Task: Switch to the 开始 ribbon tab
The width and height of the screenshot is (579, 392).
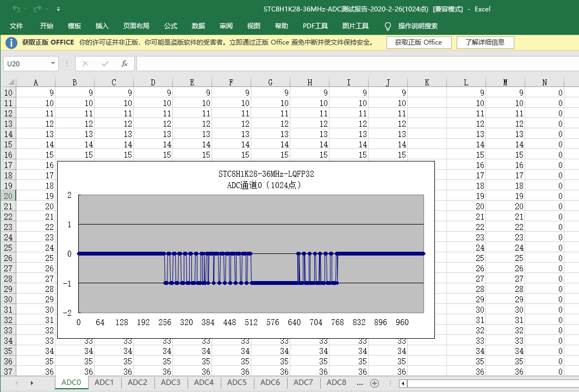Action: click(47, 26)
